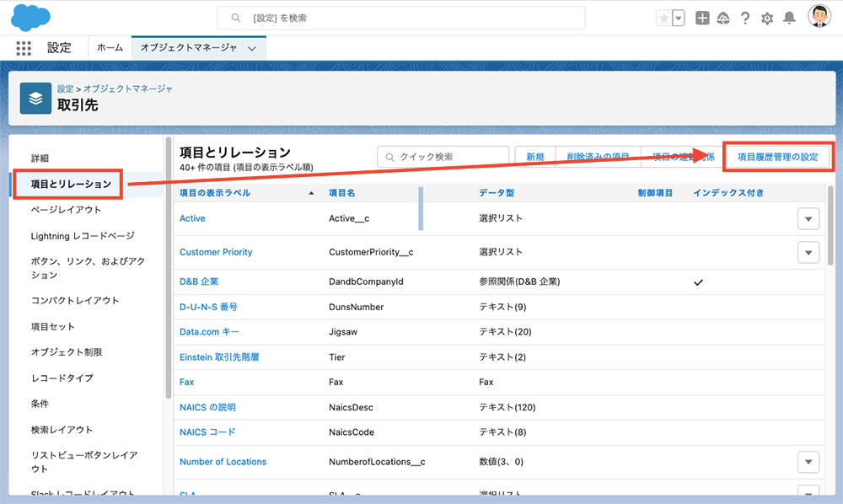Open the Customer Priority row actions dropdown
This screenshot has width=843, height=504.
click(x=808, y=253)
